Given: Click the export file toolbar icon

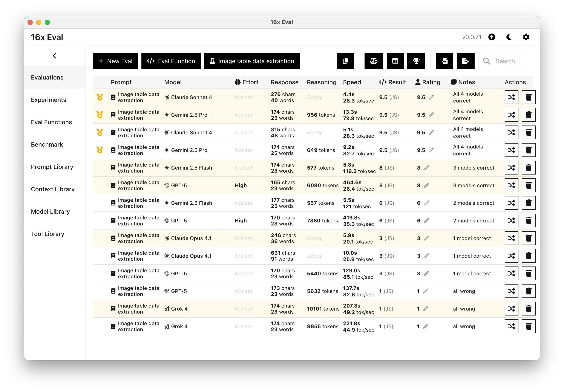Looking at the screenshot, I should pyautogui.click(x=465, y=61).
